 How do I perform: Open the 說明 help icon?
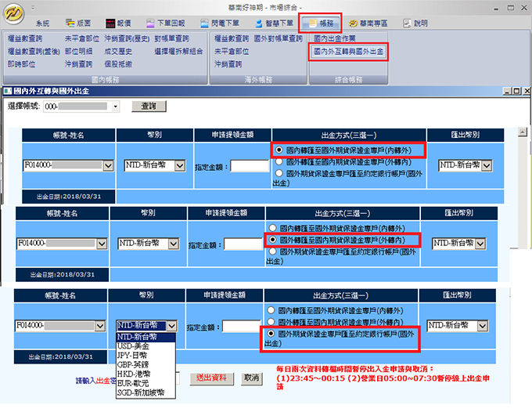pos(407,23)
